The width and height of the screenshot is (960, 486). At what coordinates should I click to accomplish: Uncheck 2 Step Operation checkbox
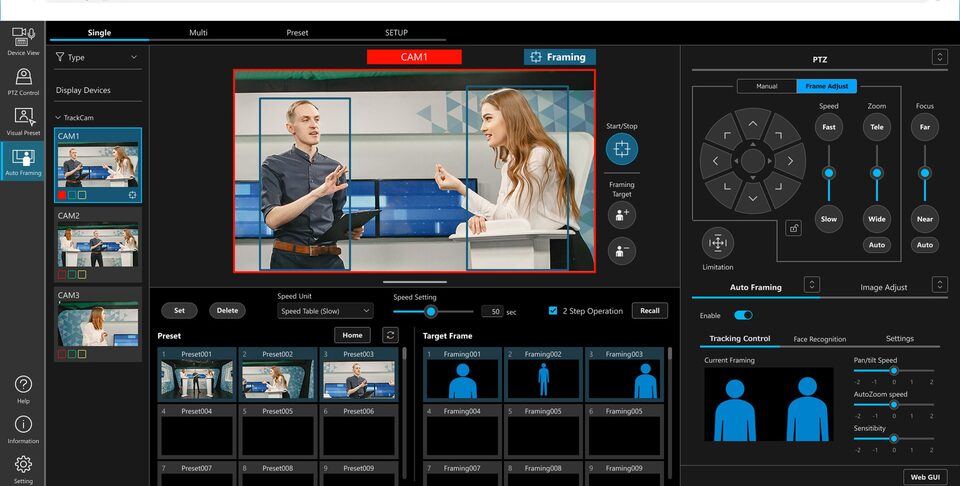click(x=553, y=311)
